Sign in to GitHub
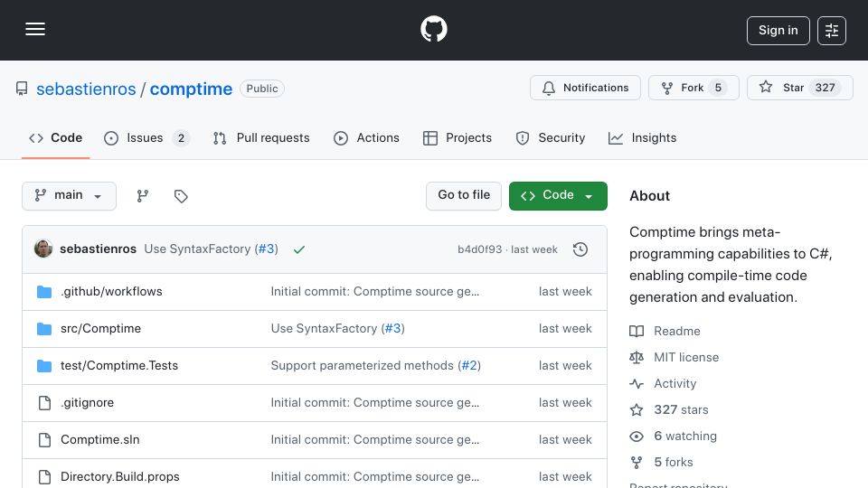 (778, 31)
